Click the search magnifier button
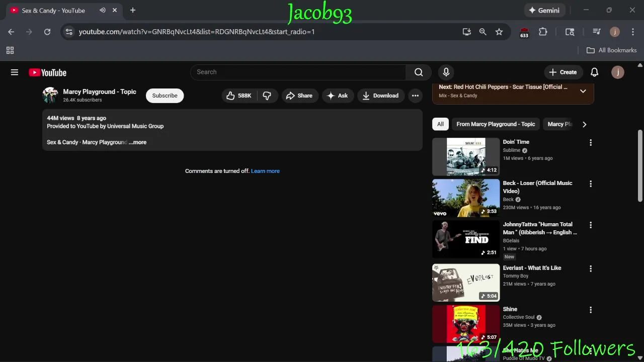This screenshot has width=644, height=362. pos(419,72)
